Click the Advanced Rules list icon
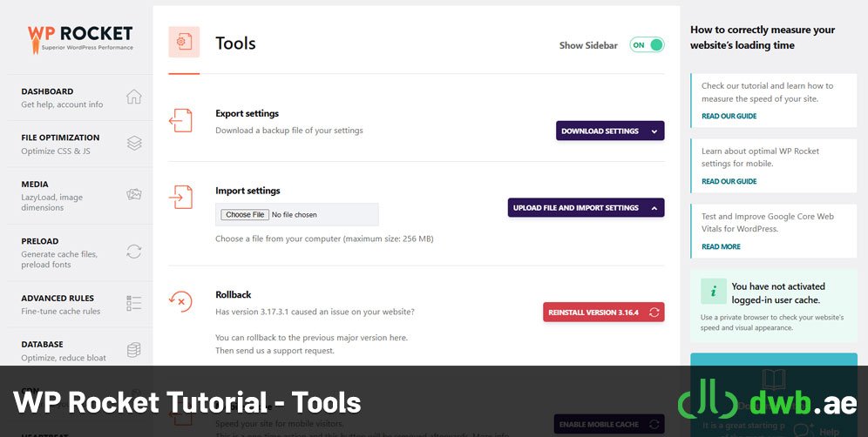Image resolution: width=868 pixels, height=437 pixels. tap(134, 303)
